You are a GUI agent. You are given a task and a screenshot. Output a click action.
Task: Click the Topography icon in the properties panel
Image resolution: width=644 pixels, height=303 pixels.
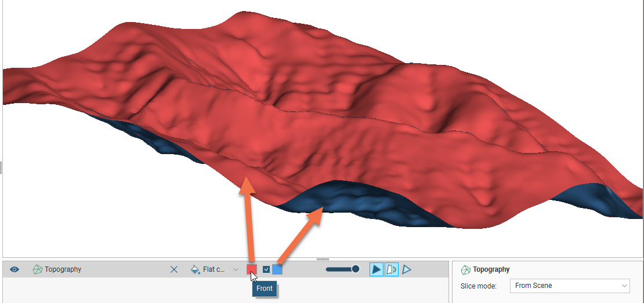pyautogui.click(x=465, y=269)
